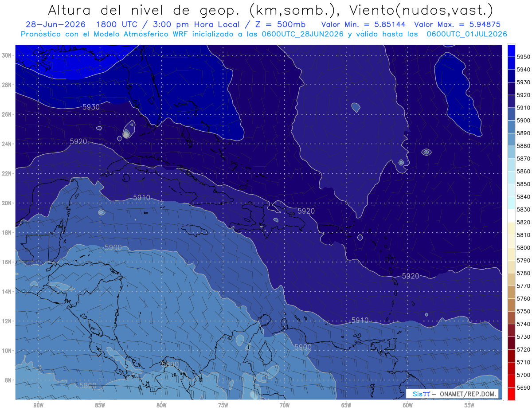Click the 5920 contour label beside Hispaniola
The image size is (532, 411).
coord(306,211)
